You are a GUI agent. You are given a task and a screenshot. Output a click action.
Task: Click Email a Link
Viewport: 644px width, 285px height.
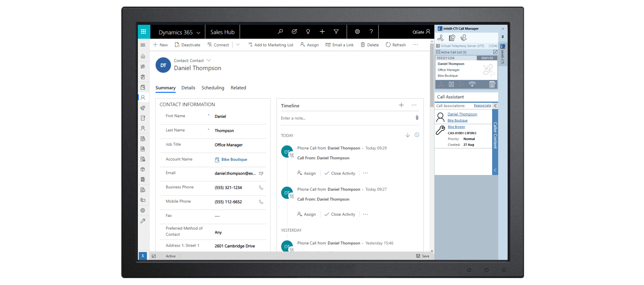[x=340, y=45]
